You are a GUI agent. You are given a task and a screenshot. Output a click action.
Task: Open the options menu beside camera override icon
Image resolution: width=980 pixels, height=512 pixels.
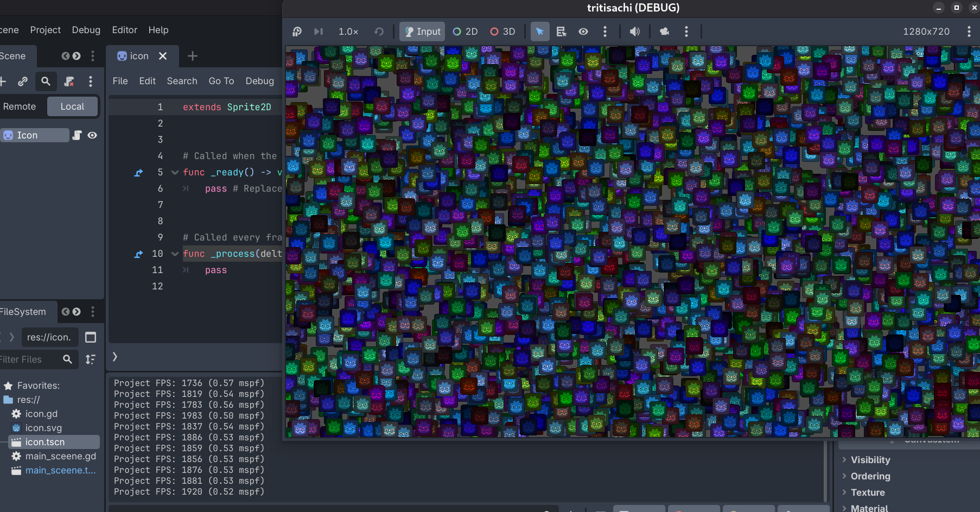pos(686,31)
